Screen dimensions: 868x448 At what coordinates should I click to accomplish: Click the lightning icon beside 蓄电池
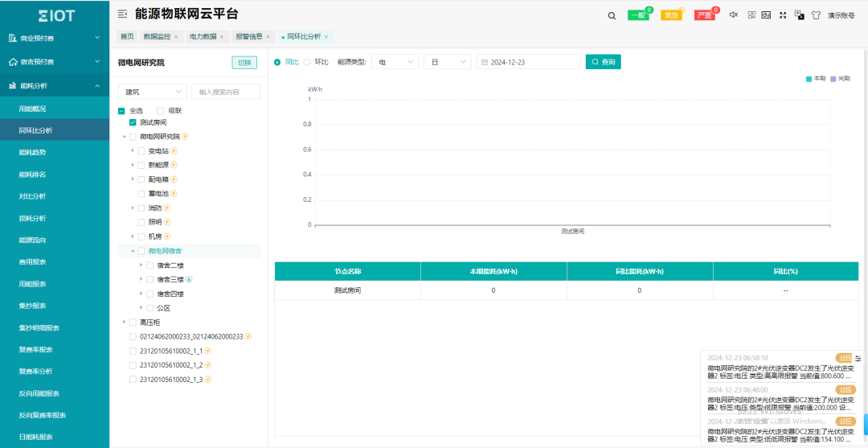174,194
